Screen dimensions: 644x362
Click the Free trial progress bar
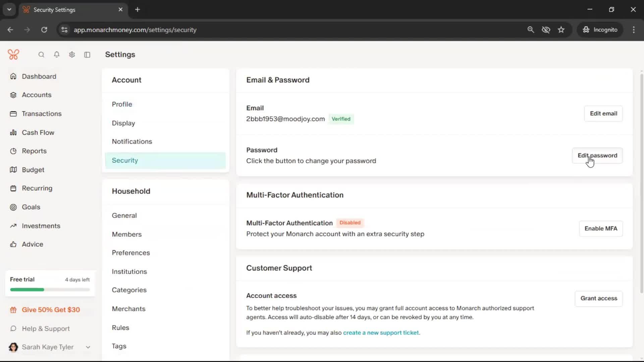click(50, 290)
